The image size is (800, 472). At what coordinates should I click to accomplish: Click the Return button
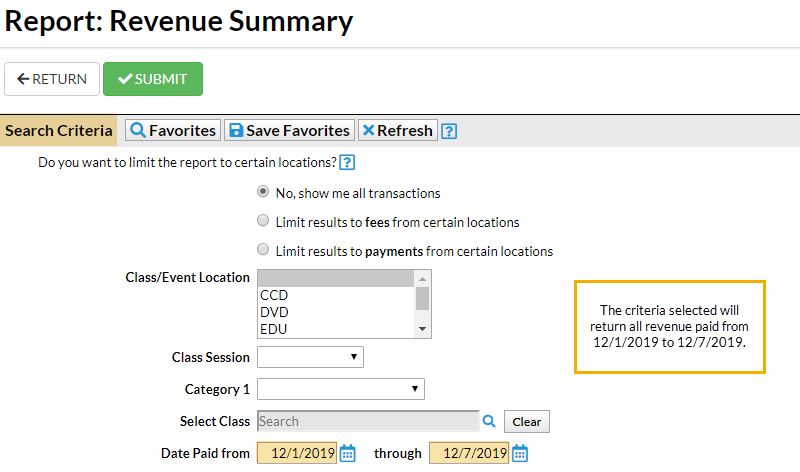point(52,79)
